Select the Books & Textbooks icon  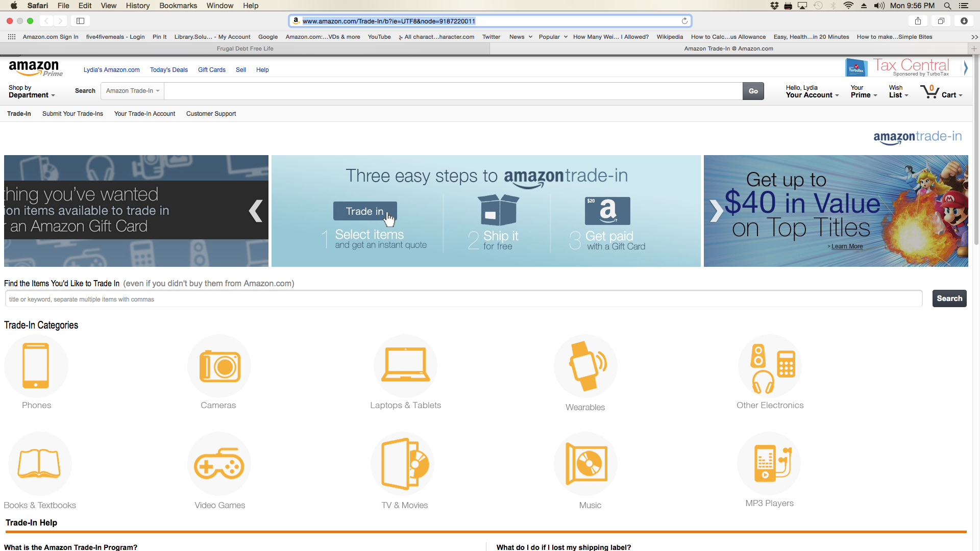39,464
